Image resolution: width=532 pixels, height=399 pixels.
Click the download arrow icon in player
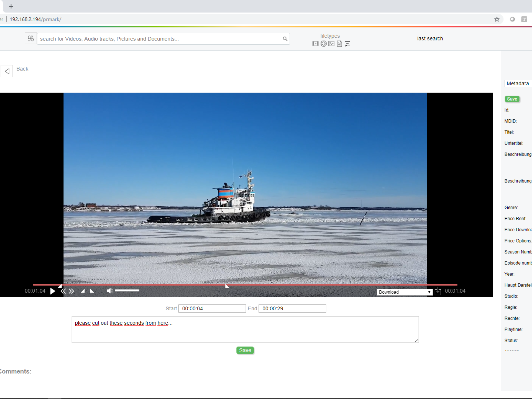coord(438,291)
